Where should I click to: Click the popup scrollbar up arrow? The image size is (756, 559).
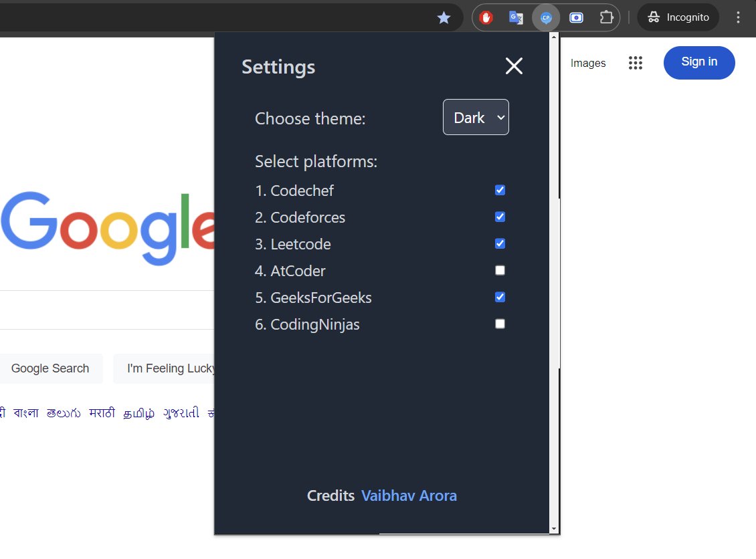point(554,37)
